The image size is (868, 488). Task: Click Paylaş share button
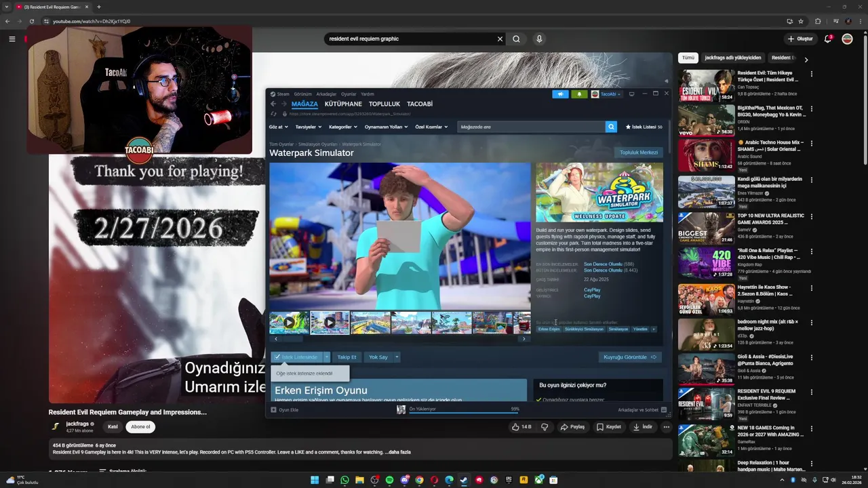(572, 427)
